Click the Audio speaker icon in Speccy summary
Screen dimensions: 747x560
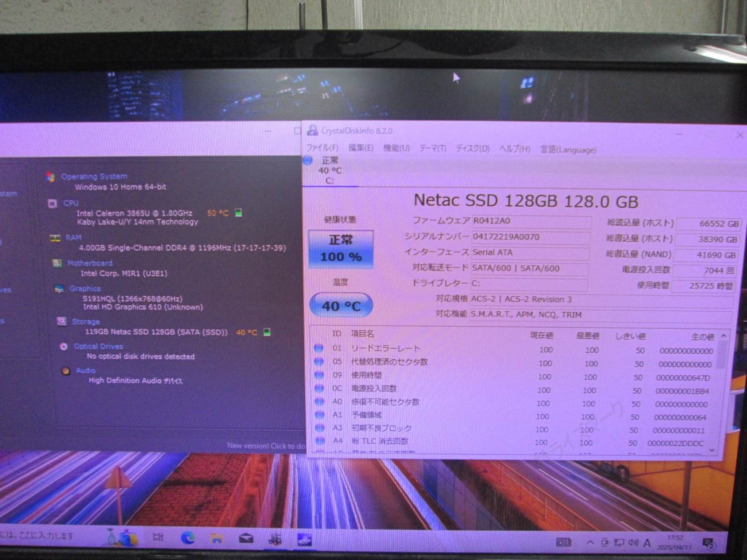66,371
